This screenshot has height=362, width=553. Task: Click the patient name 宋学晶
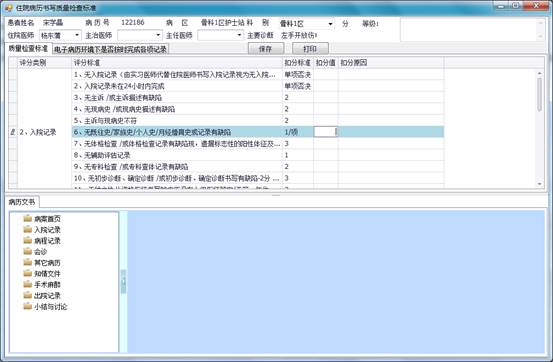[x=53, y=23]
